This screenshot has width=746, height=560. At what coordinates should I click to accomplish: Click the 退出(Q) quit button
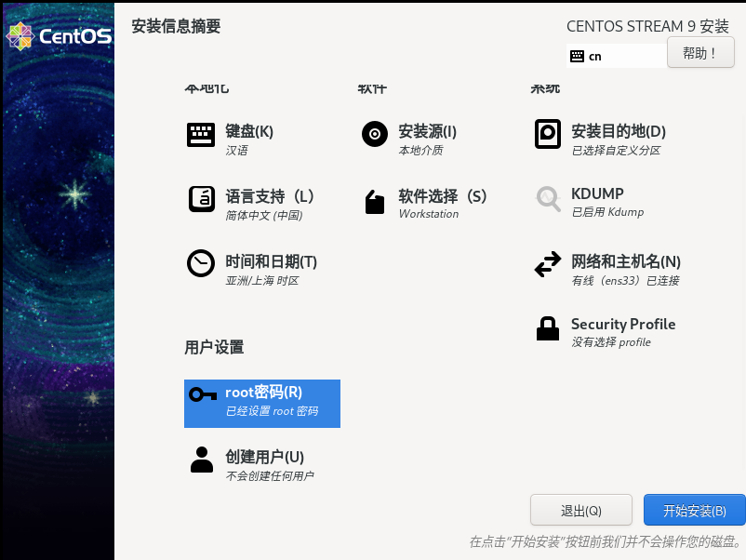[581, 510]
